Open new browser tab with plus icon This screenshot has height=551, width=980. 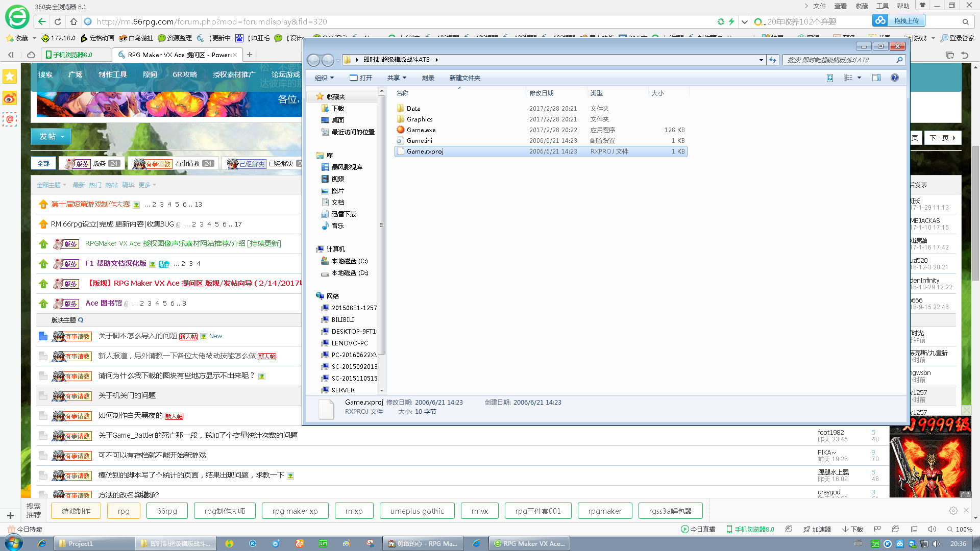(x=250, y=55)
